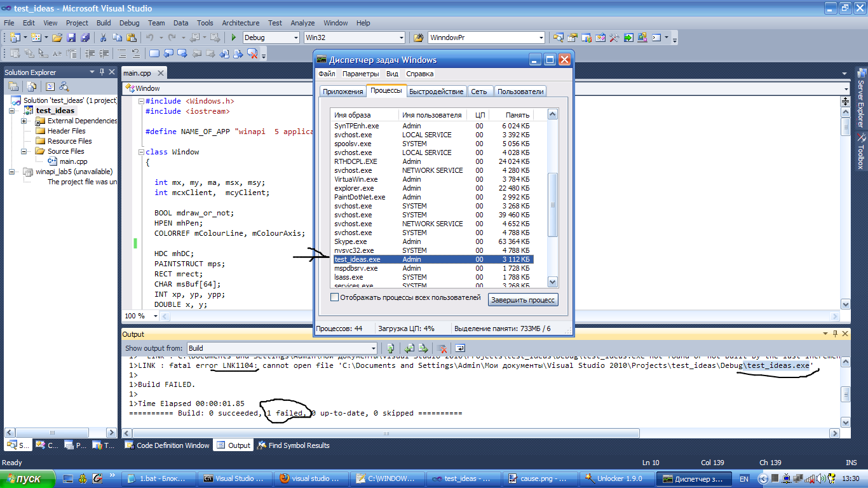Click Clear All Bookmarks icon
This screenshot has height=488, width=868.
tap(252, 53)
